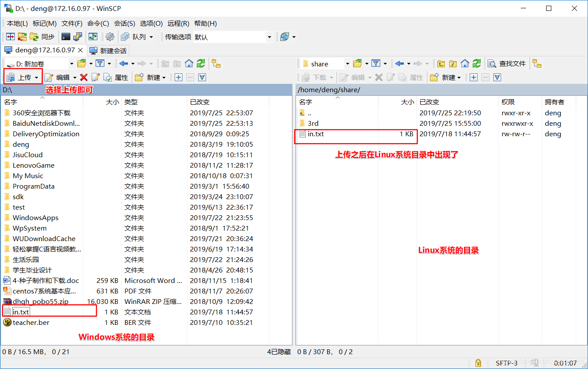Open in PuTTY icon
The width and height of the screenshot is (588, 369).
[x=77, y=37]
